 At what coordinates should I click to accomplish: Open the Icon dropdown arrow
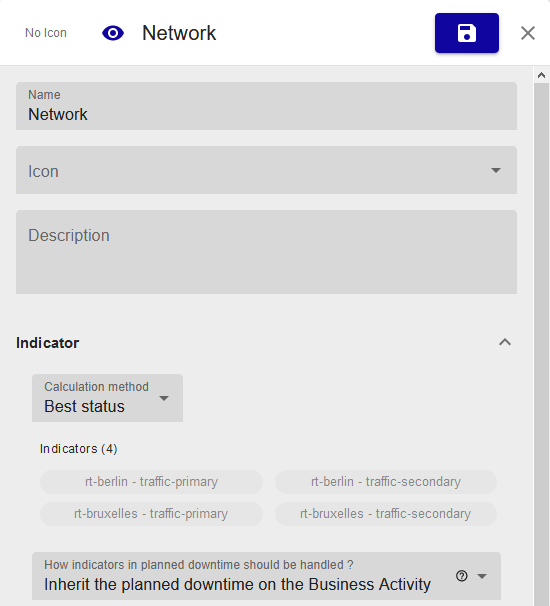[496, 170]
